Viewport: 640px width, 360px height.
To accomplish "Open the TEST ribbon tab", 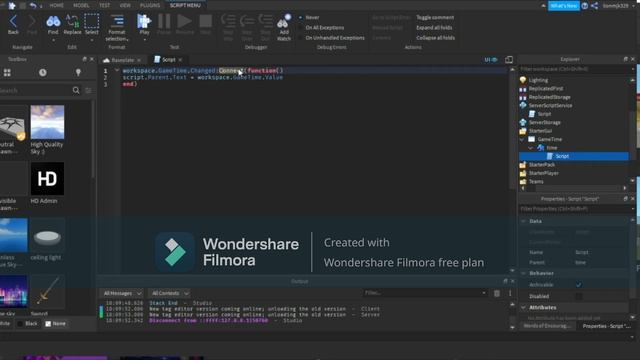I will click(104, 5).
